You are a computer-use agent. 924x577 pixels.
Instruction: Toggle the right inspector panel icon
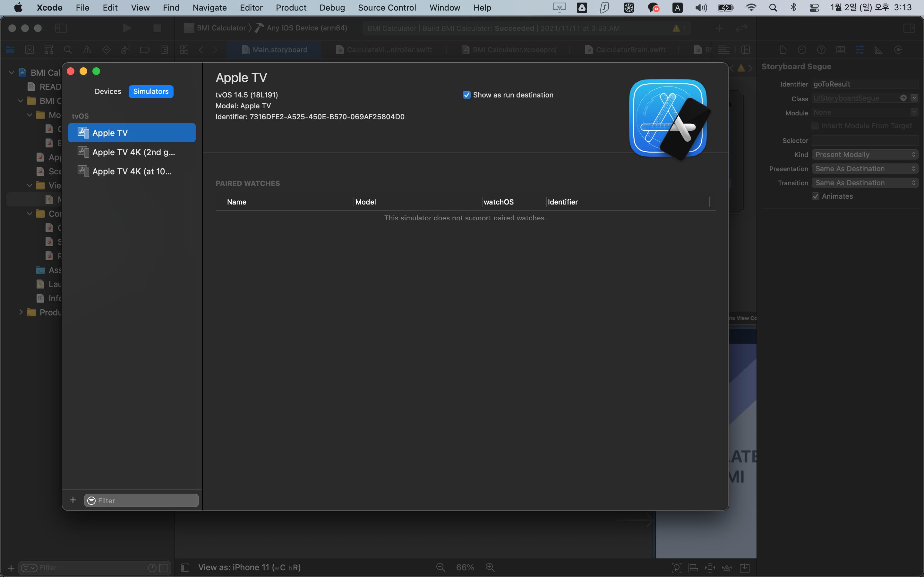click(x=909, y=28)
